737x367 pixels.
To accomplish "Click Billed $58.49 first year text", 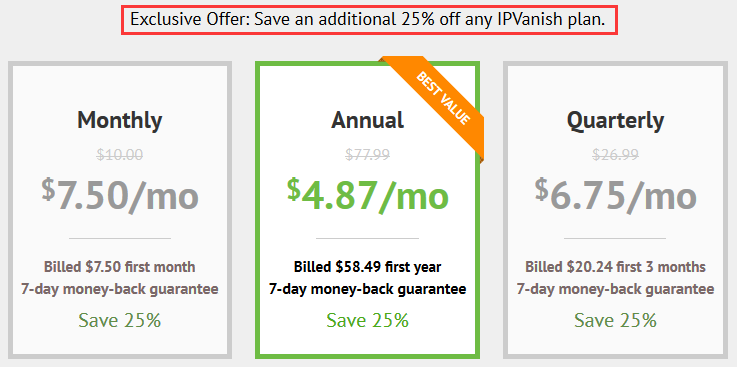I will pos(368,267).
